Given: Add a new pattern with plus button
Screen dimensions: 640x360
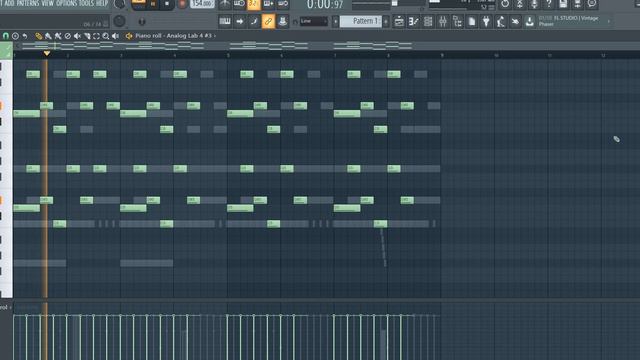Looking at the screenshot, I should [x=386, y=21].
